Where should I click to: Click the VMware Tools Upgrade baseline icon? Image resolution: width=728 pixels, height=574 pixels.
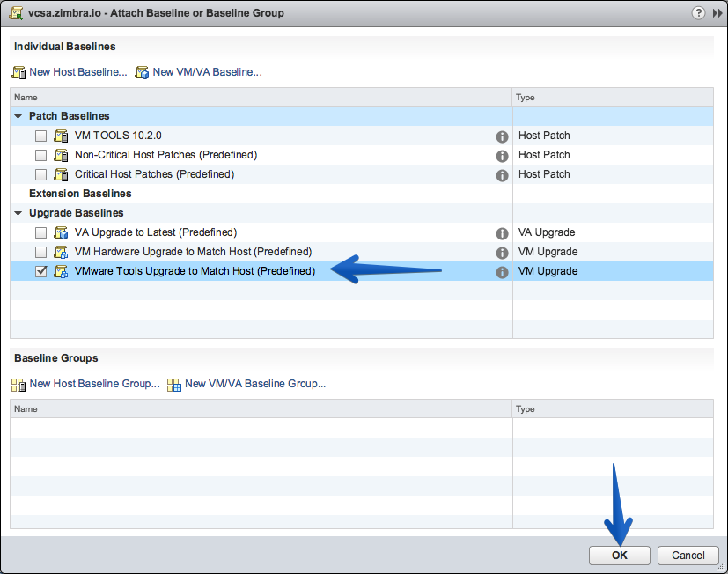61,272
